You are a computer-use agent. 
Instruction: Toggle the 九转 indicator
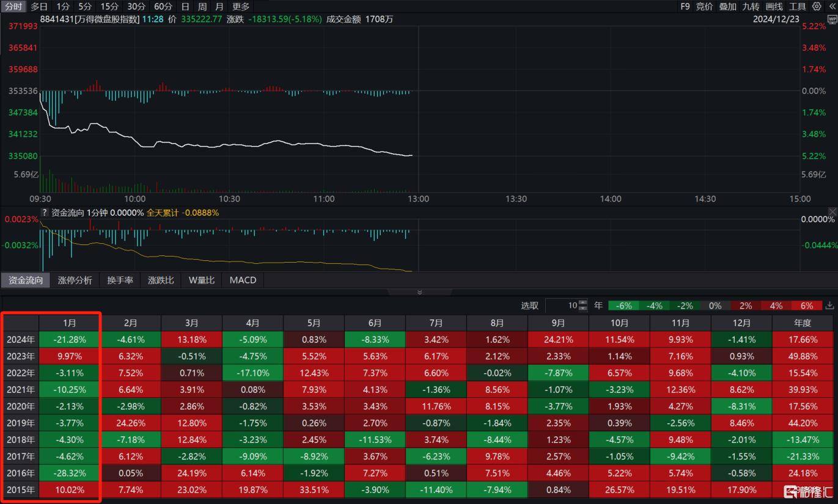pos(751,6)
